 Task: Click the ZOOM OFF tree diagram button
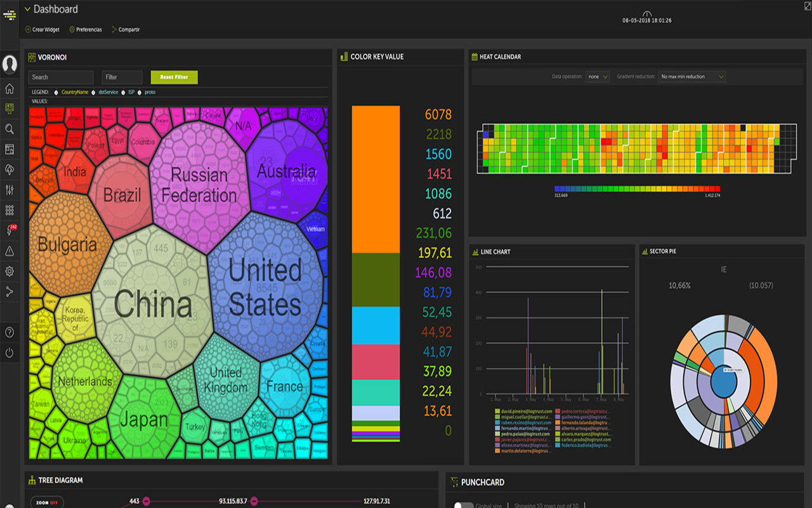pyautogui.click(x=47, y=502)
